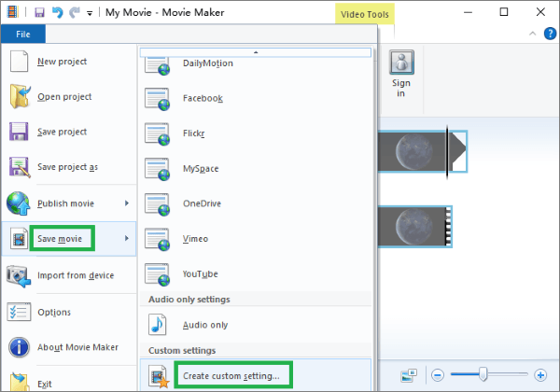Select the second earth clip on storyboard
Image resolution: width=560 pixels, height=392 pixels.
point(414,227)
